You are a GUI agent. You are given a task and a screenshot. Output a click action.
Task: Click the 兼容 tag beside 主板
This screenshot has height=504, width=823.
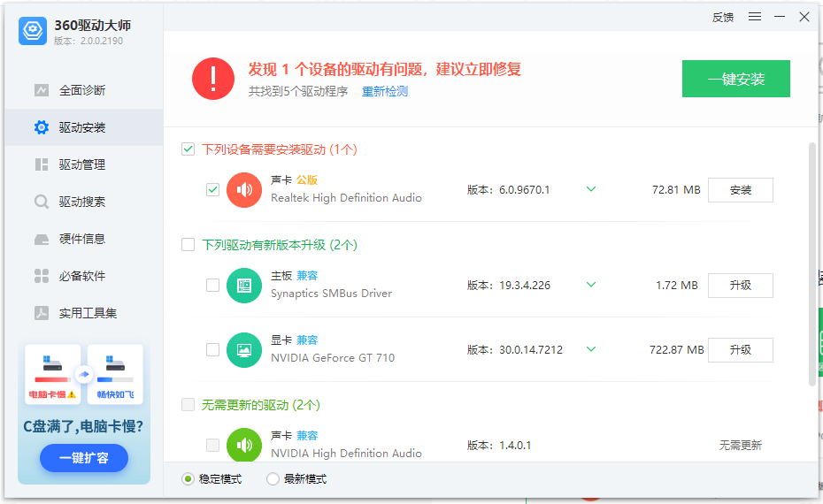click(x=307, y=275)
